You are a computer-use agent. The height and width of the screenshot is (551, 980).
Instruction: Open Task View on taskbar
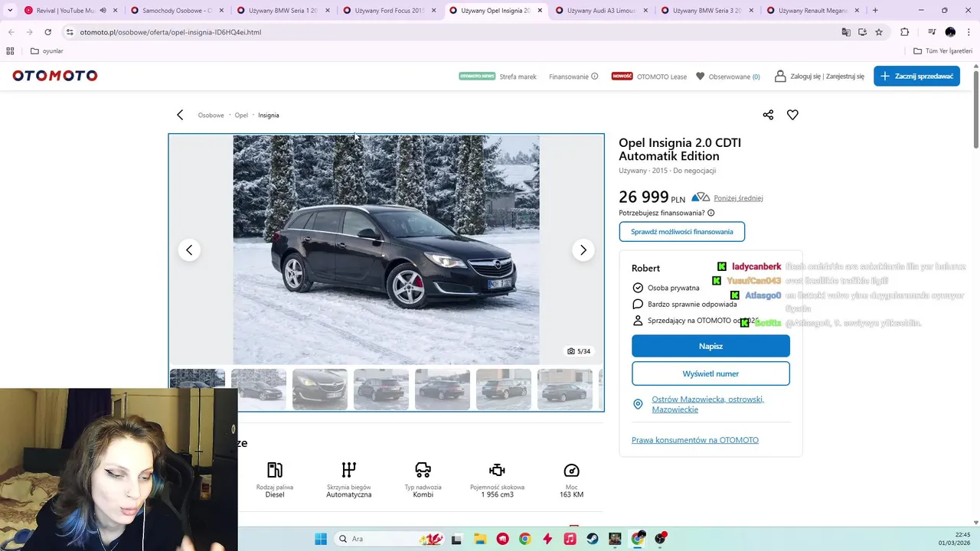point(456,539)
